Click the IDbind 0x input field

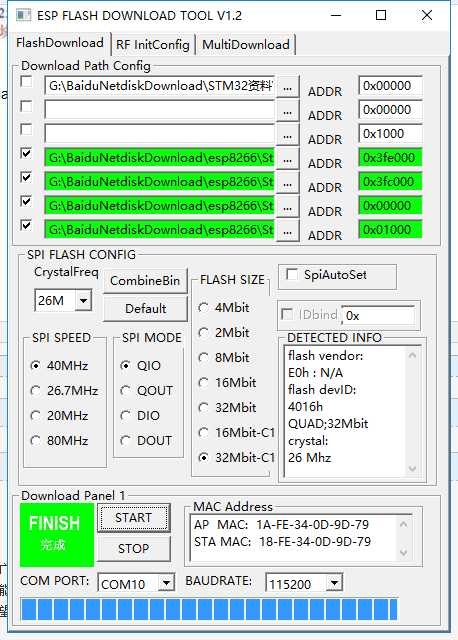(378, 316)
